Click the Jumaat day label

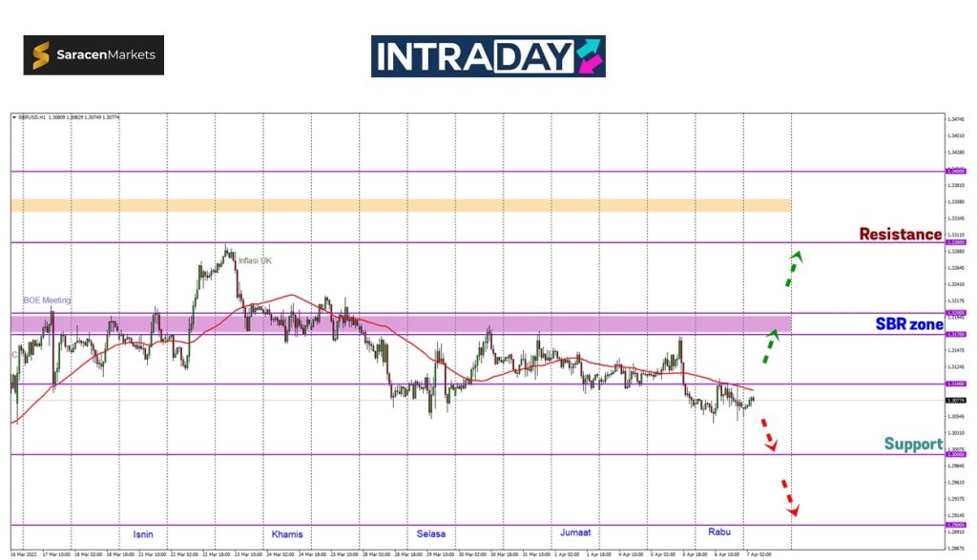[x=575, y=534]
